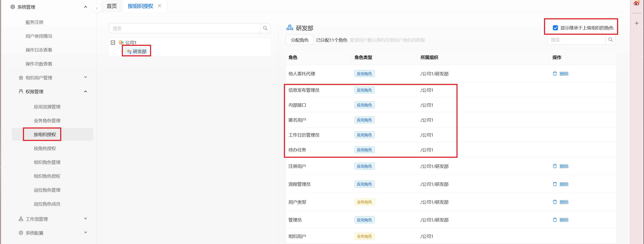Expand the 组织用户管理 submenu chevron

click(85, 77)
